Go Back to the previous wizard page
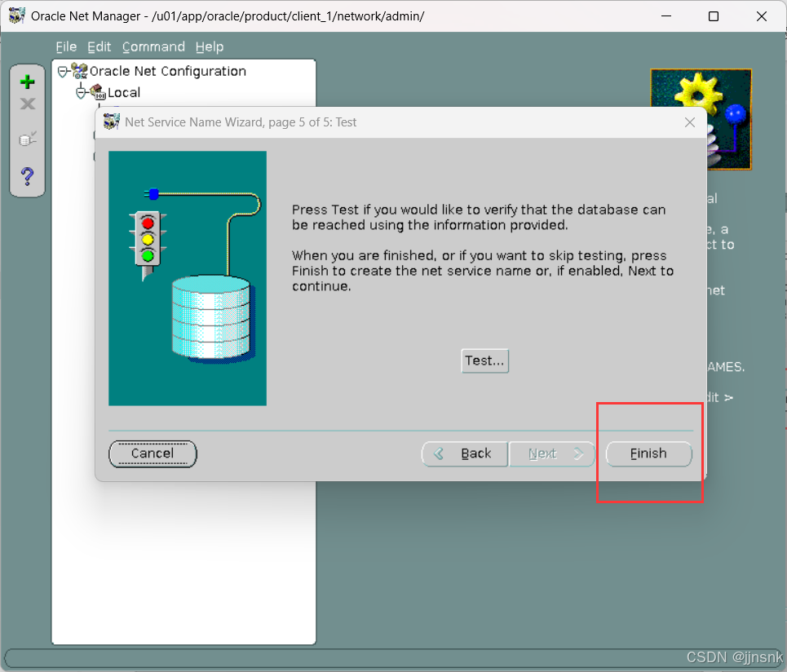Screen dimensions: 787x672 point(465,453)
